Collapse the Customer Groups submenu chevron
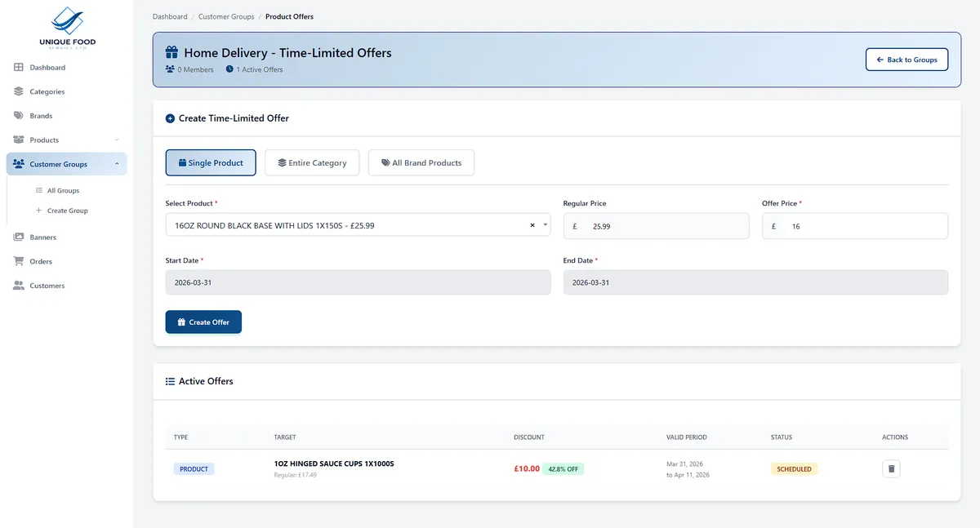980x528 pixels. [x=117, y=164]
